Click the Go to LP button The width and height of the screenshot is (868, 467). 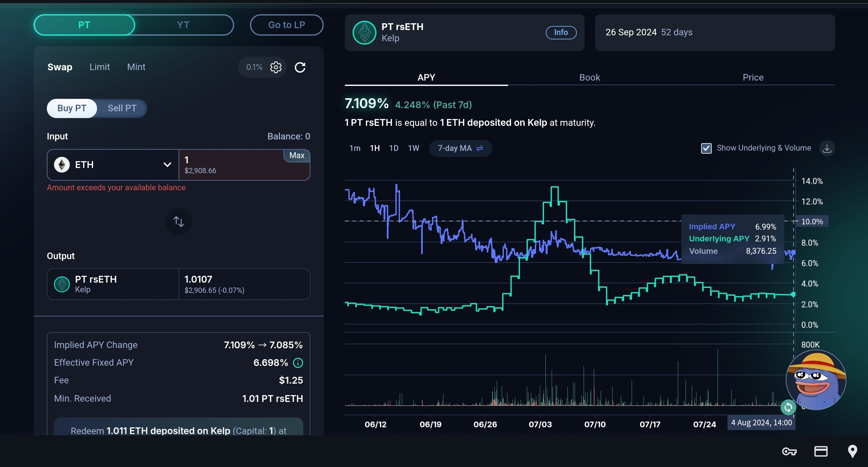[x=287, y=25]
